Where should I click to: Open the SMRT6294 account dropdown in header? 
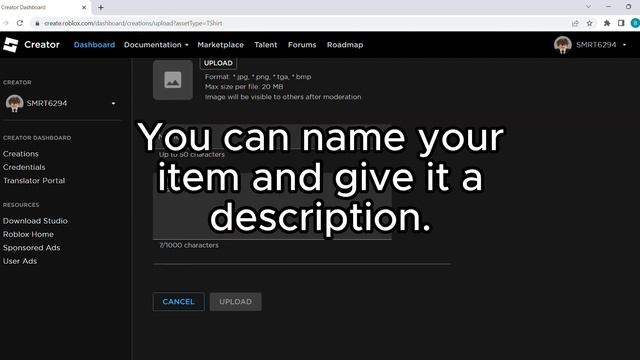(x=624, y=45)
